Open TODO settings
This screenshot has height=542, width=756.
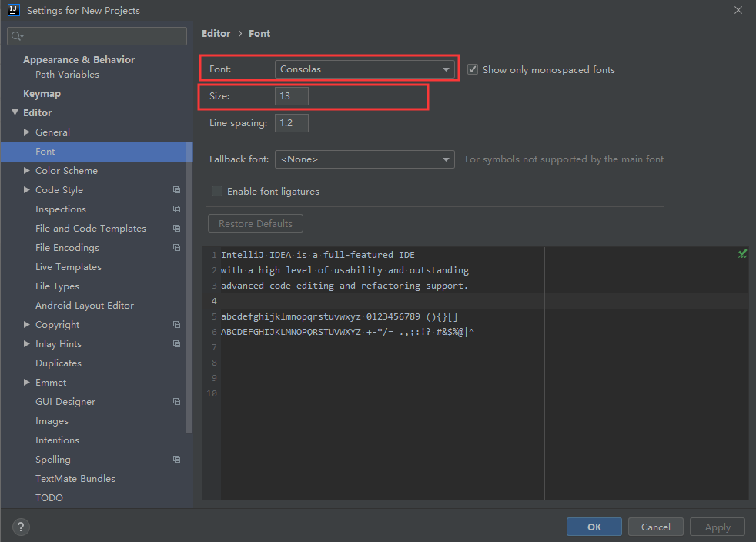(x=49, y=498)
